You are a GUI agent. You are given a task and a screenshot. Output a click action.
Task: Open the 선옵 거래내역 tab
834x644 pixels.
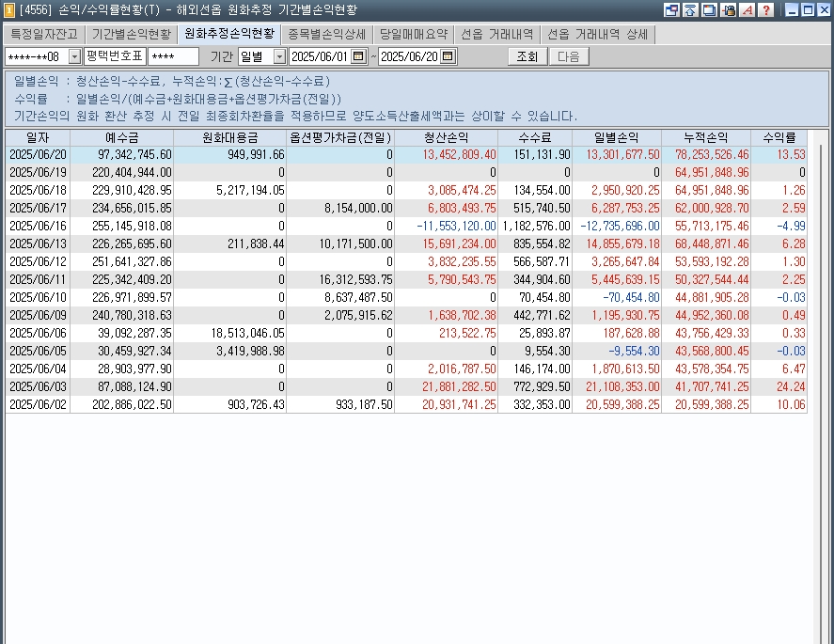point(497,35)
